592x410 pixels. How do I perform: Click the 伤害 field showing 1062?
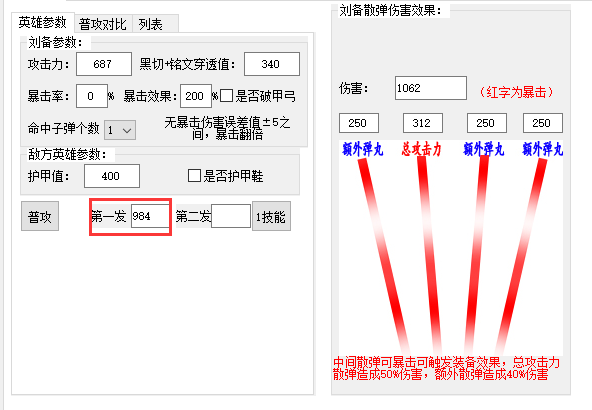pos(431,88)
